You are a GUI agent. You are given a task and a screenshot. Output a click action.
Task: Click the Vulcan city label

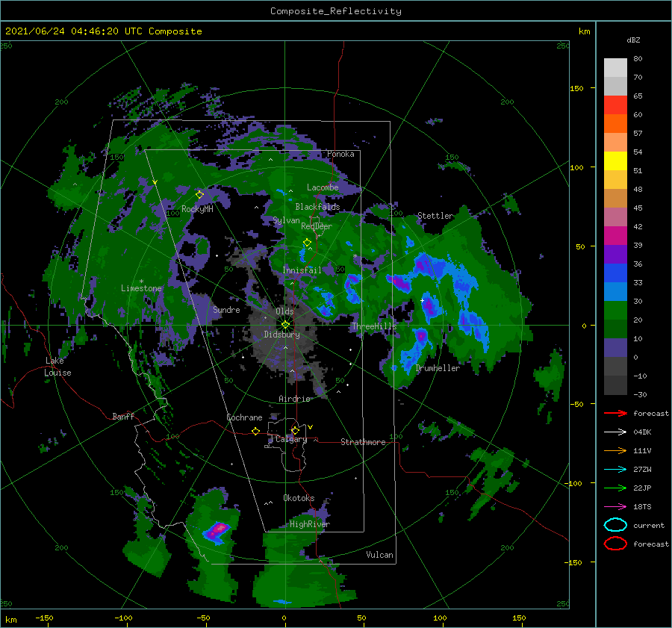380,555
